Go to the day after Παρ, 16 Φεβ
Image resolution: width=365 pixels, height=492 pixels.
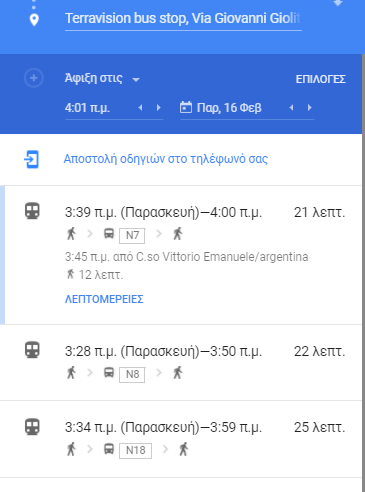coord(310,108)
